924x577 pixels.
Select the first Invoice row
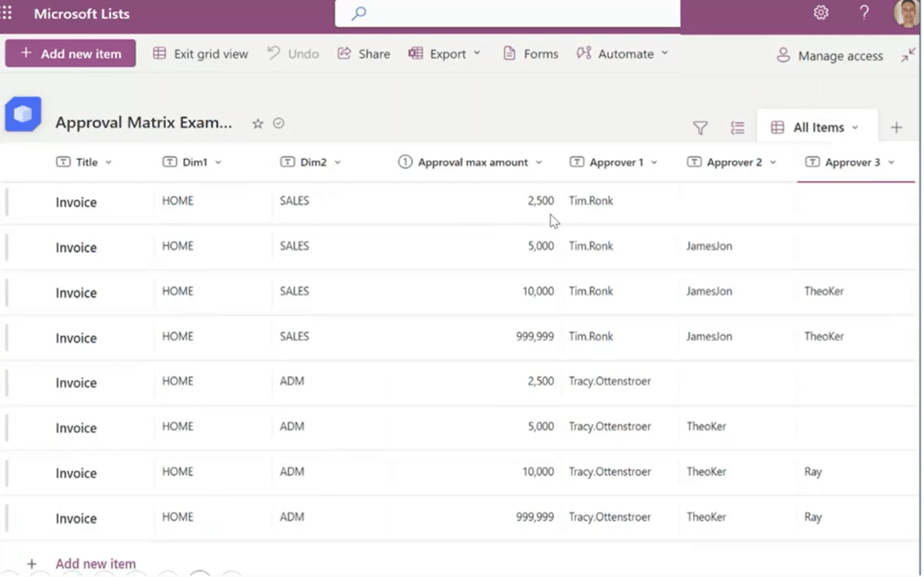(76, 202)
